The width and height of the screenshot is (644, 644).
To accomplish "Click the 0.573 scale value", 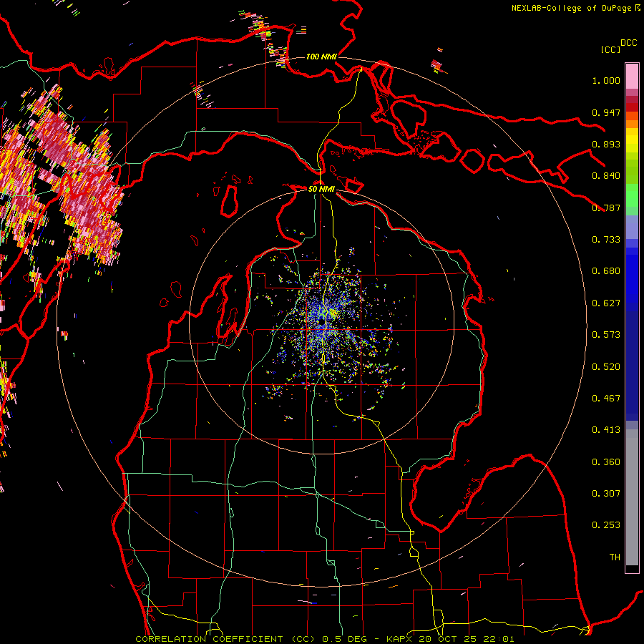I will pyautogui.click(x=606, y=335).
